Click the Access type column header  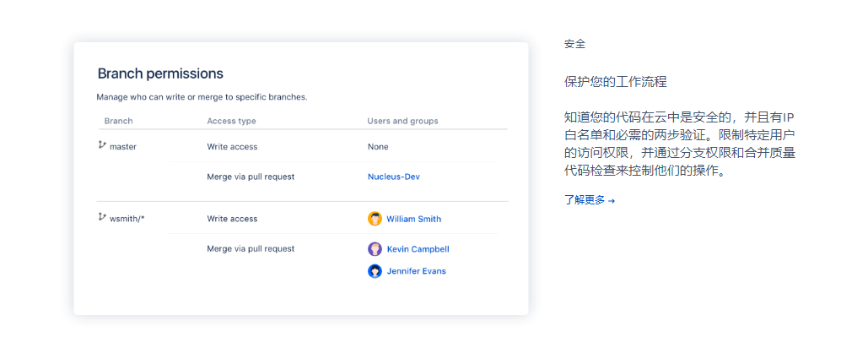click(x=231, y=121)
